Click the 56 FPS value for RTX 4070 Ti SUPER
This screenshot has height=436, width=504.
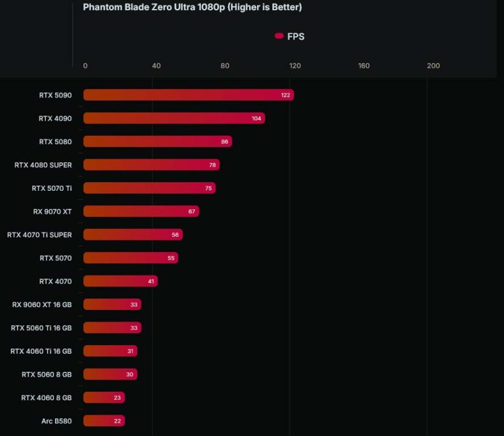[175, 235]
